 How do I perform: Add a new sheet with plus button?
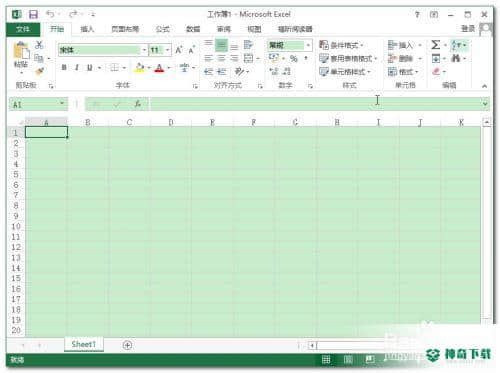point(127,345)
